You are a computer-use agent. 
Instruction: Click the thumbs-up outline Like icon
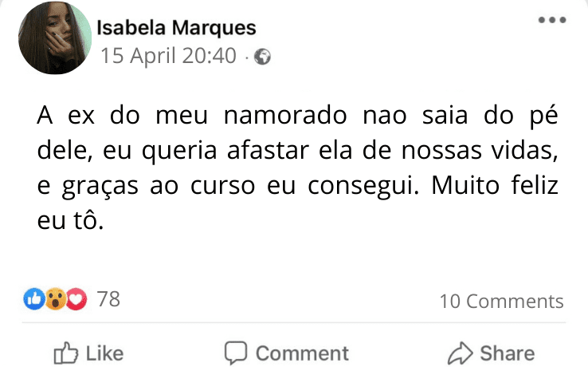point(65,353)
